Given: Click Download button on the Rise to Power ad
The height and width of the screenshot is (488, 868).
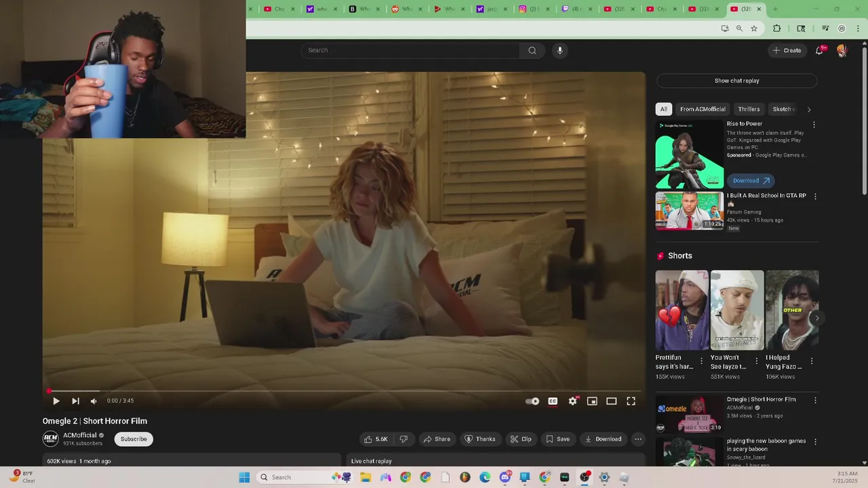Looking at the screenshot, I should coord(751,180).
